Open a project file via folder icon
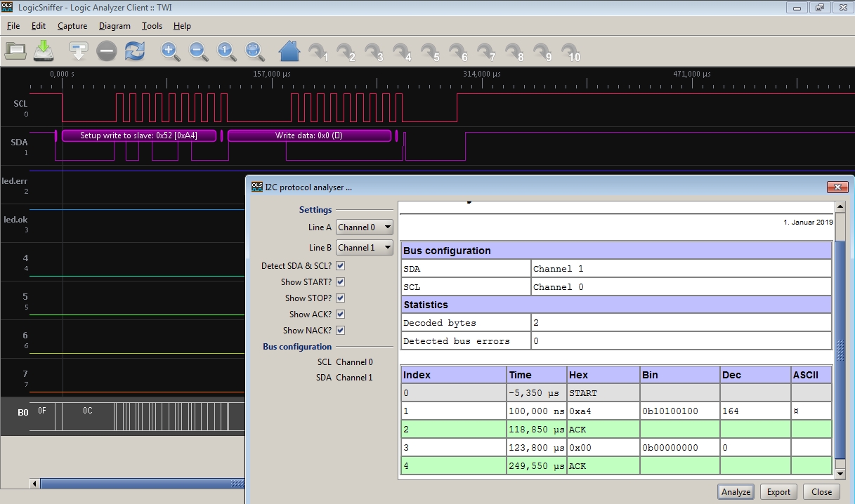The height and width of the screenshot is (504, 855). pyautogui.click(x=15, y=51)
